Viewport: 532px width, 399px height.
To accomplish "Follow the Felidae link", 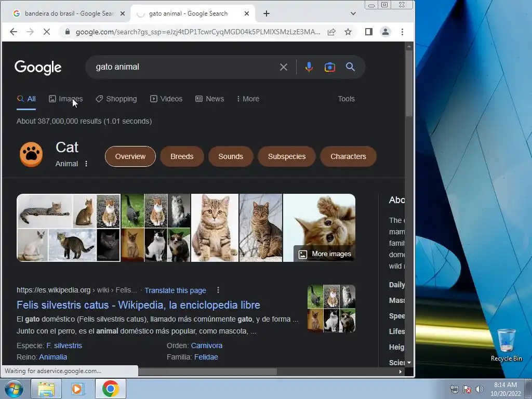I will click(x=206, y=357).
